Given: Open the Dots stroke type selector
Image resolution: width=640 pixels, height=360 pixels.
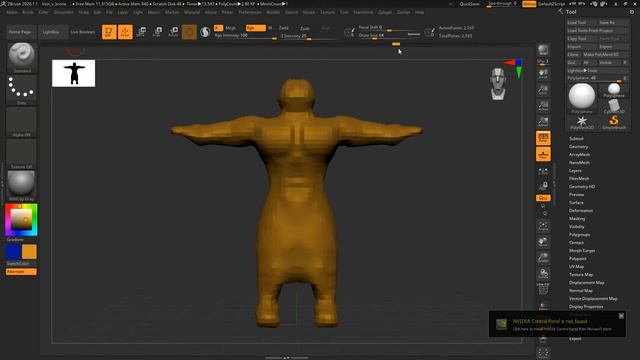Looking at the screenshot, I should 21,90.
